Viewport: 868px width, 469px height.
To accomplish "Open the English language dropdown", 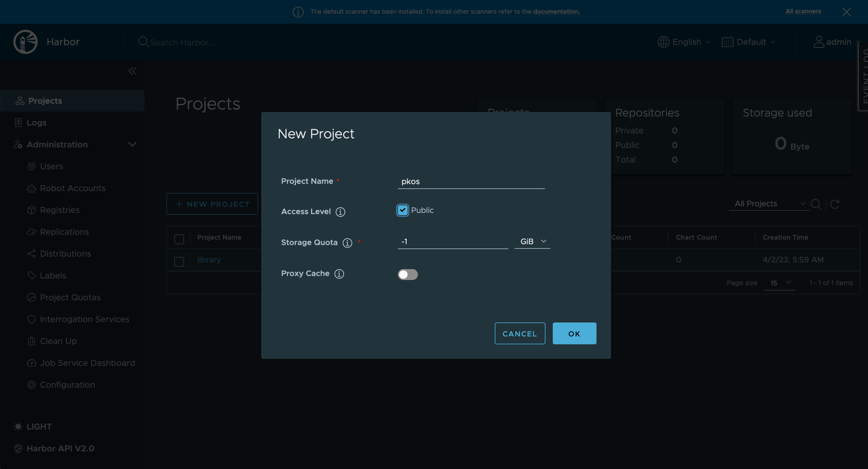I will point(684,42).
